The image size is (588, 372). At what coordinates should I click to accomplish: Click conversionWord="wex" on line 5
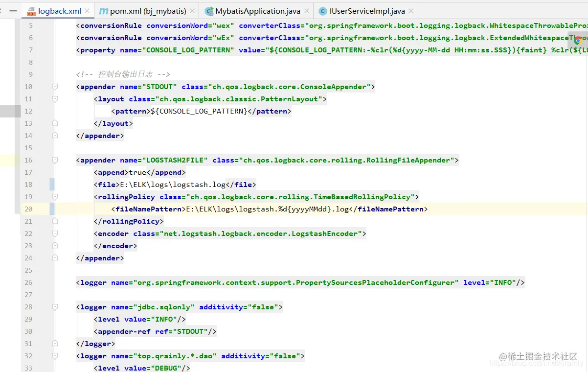(x=190, y=25)
